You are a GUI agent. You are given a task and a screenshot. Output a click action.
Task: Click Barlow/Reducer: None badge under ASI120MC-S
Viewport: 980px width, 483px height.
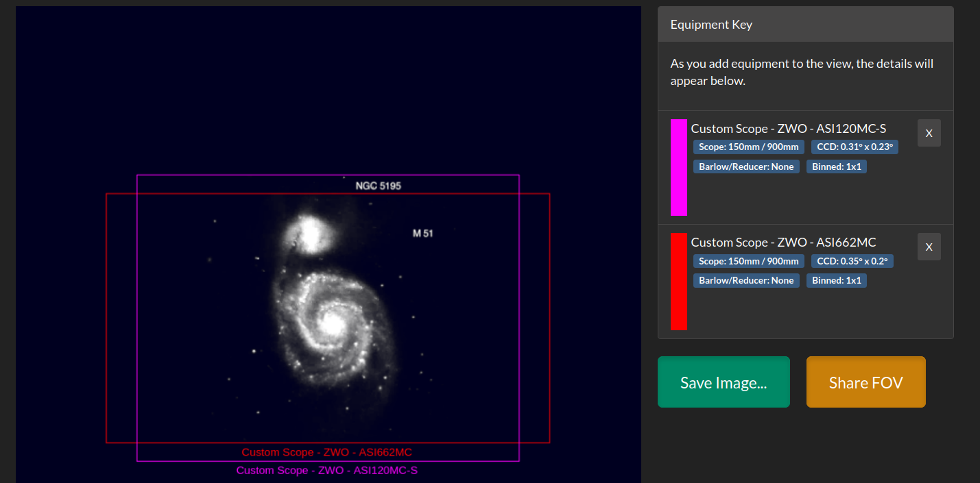tap(746, 166)
